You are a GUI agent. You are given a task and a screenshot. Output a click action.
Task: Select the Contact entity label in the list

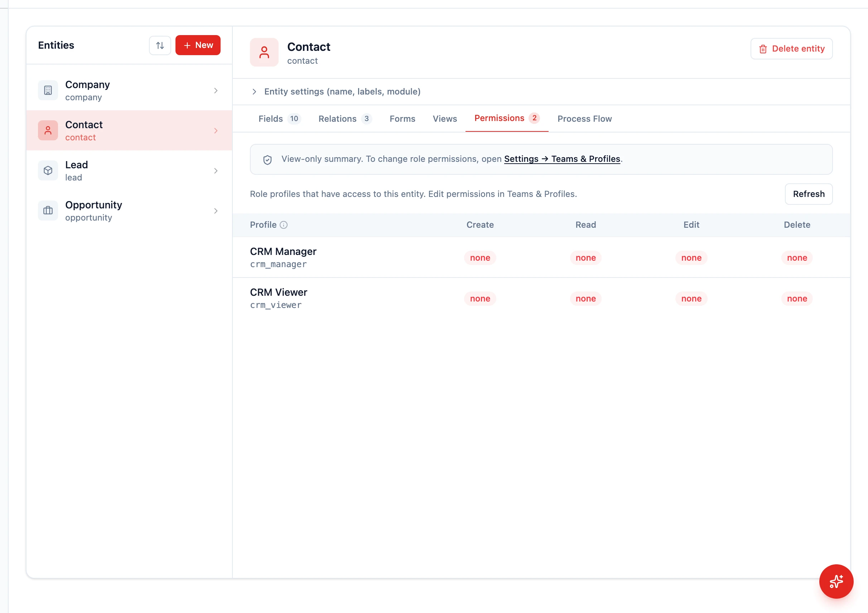click(x=83, y=124)
